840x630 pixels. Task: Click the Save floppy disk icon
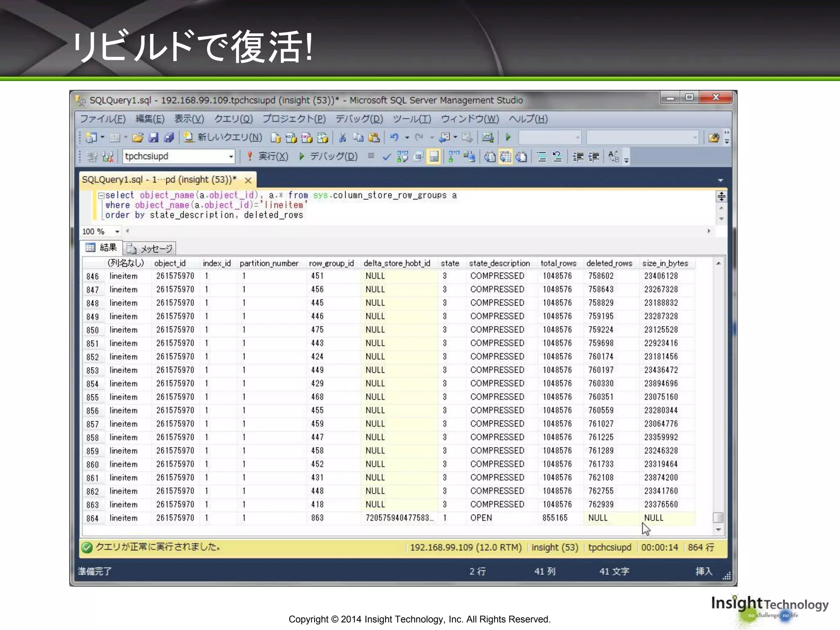coord(153,137)
